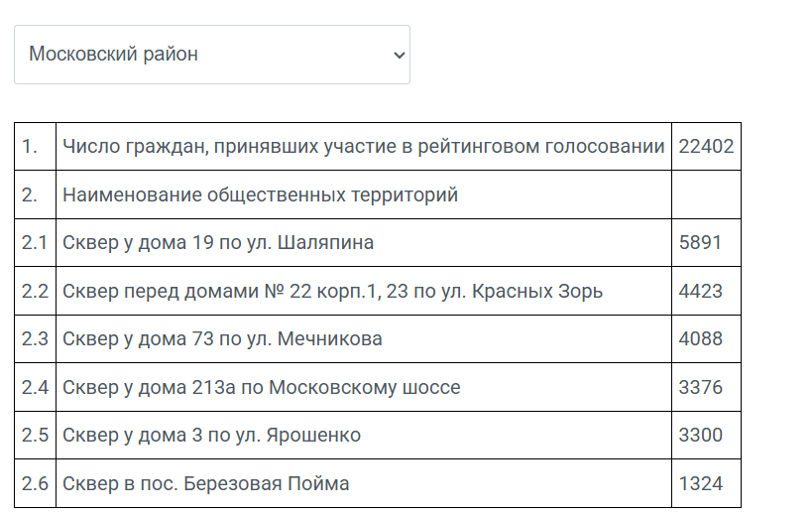Click the row index 2.4 cell
This screenshot has width=812, height=515.
click(x=35, y=388)
